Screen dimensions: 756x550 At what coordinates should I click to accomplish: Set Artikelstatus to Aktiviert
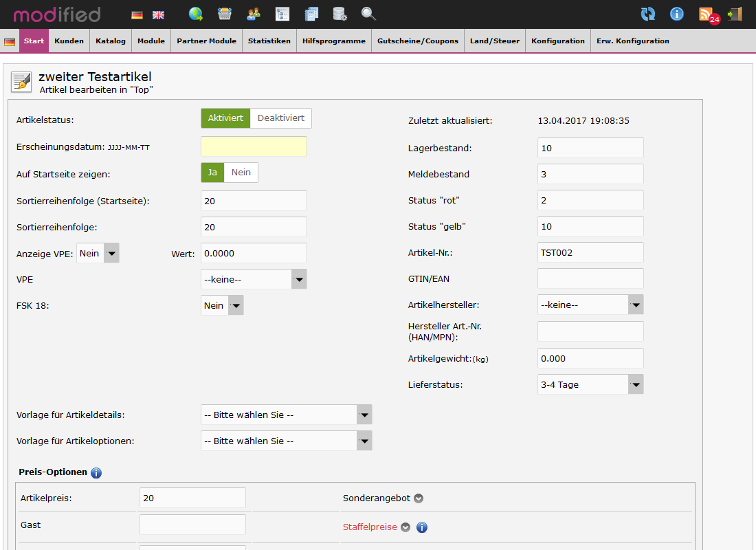[225, 118]
